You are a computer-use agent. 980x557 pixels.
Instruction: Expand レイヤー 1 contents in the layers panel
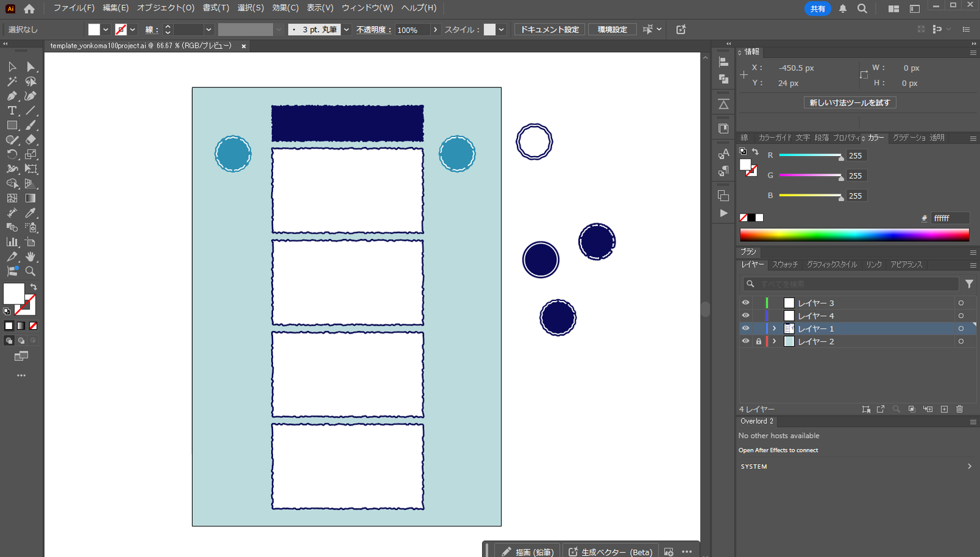point(774,328)
